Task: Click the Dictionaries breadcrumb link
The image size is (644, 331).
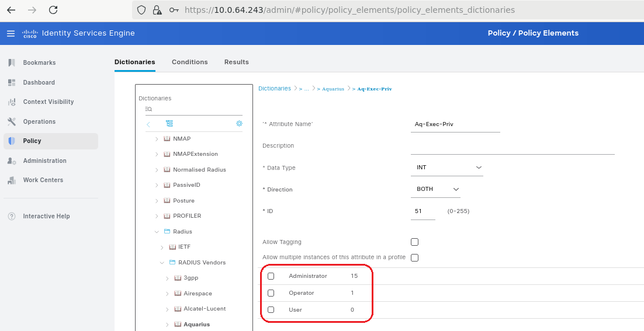Action: pyautogui.click(x=274, y=89)
